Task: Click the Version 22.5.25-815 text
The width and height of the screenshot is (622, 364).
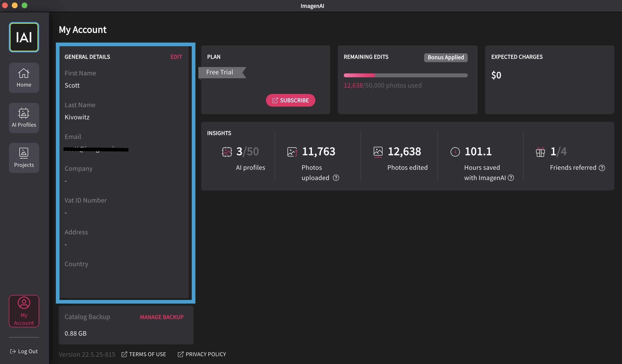Action: coord(87,354)
